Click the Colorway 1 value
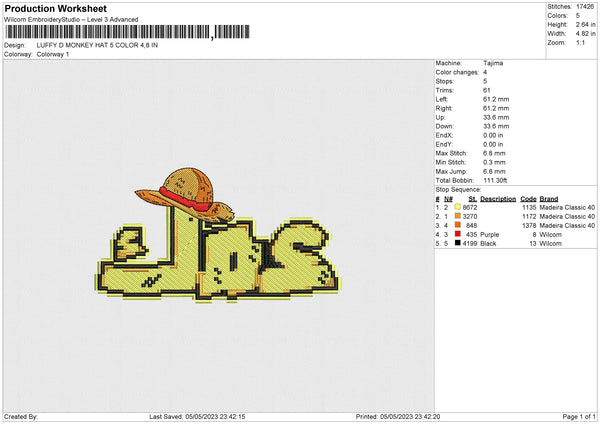 pos(53,54)
